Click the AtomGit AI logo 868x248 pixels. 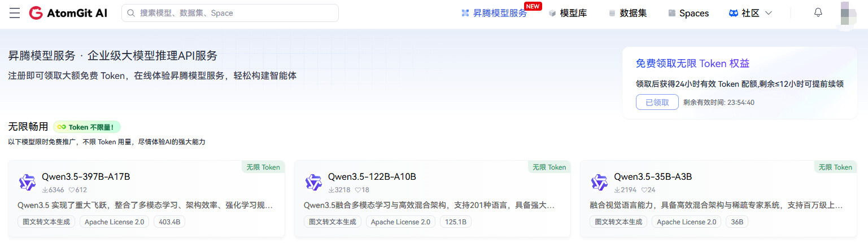[x=68, y=13]
